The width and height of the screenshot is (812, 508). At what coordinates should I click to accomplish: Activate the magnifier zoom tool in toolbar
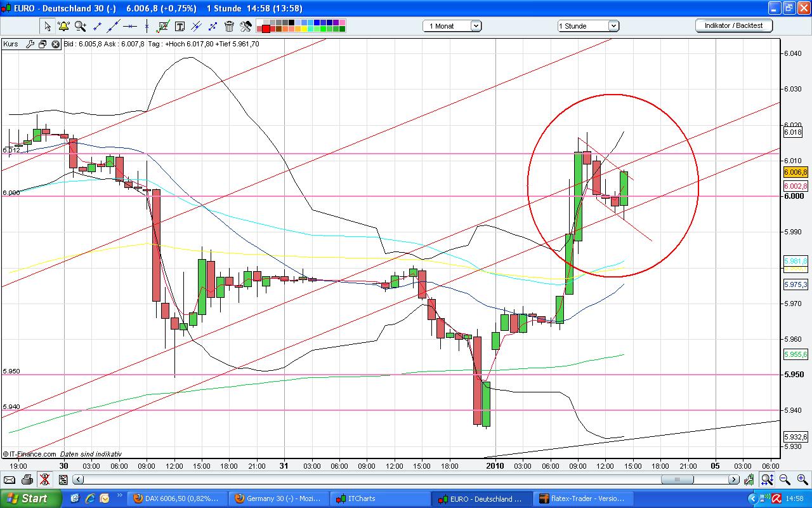click(x=81, y=26)
